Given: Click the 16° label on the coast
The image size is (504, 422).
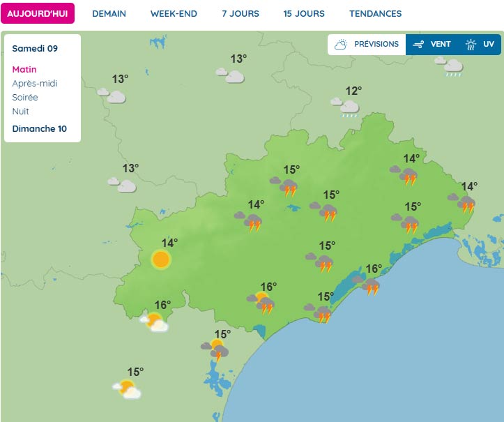Looking at the screenshot, I should pos(374,269).
